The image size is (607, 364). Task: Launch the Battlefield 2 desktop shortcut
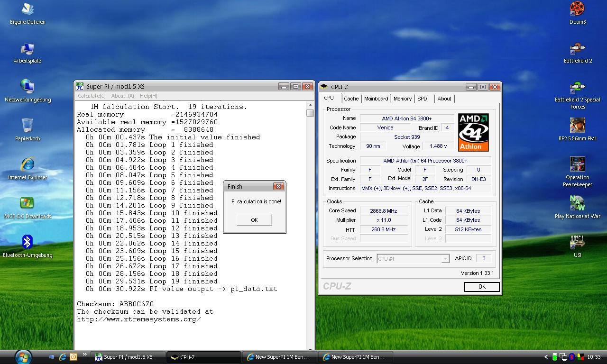click(577, 53)
